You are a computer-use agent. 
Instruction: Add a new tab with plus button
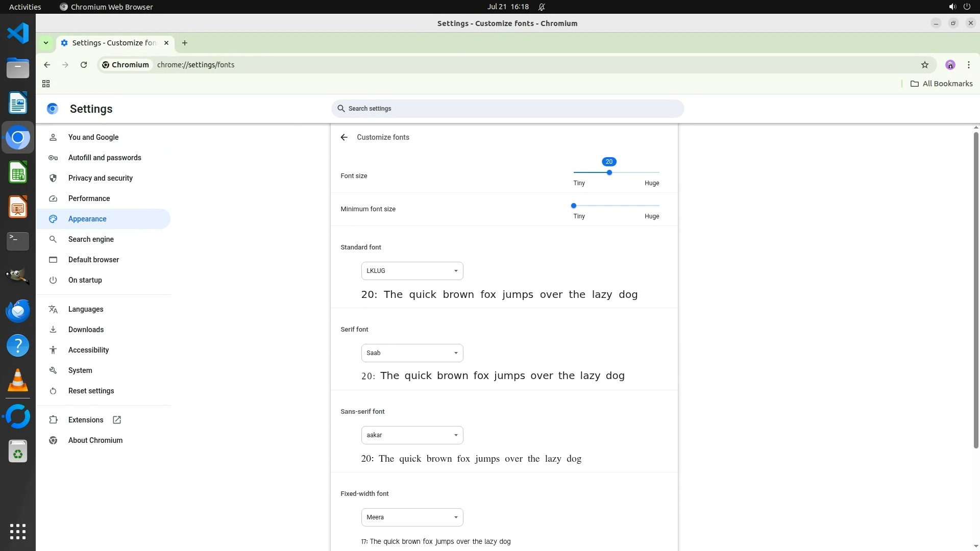185,43
